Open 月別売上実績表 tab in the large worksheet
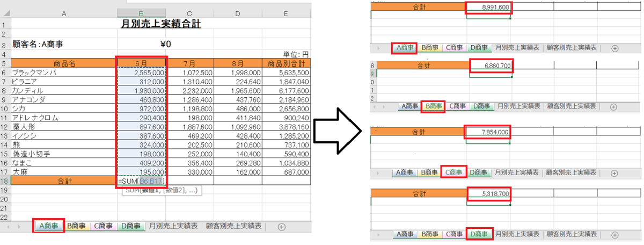Image resolution: width=644 pixels, height=245 pixels. point(173,227)
